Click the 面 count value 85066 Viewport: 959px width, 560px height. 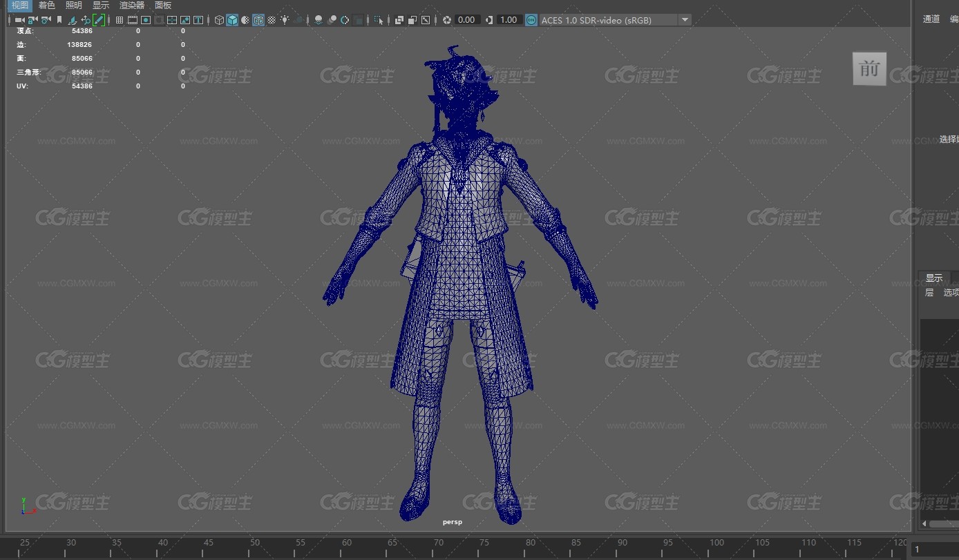pos(82,59)
